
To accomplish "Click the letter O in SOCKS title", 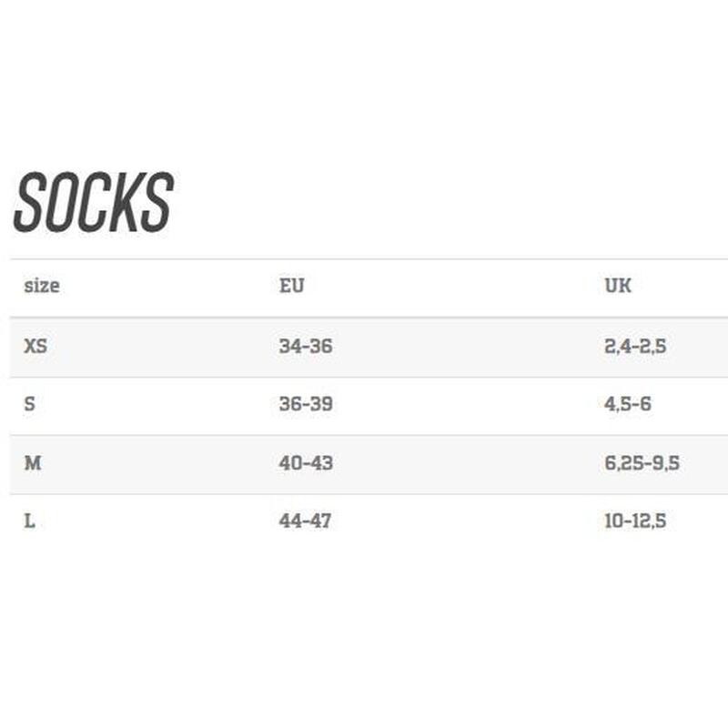I will click(61, 202).
